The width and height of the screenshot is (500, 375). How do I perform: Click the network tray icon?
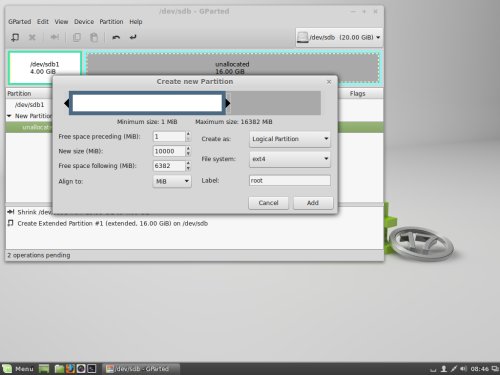[x=454, y=369]
